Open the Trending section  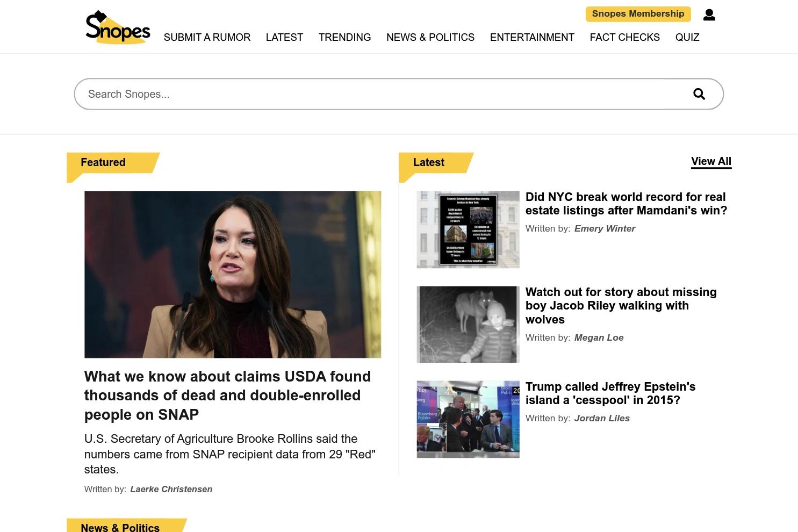coord(344,37)
